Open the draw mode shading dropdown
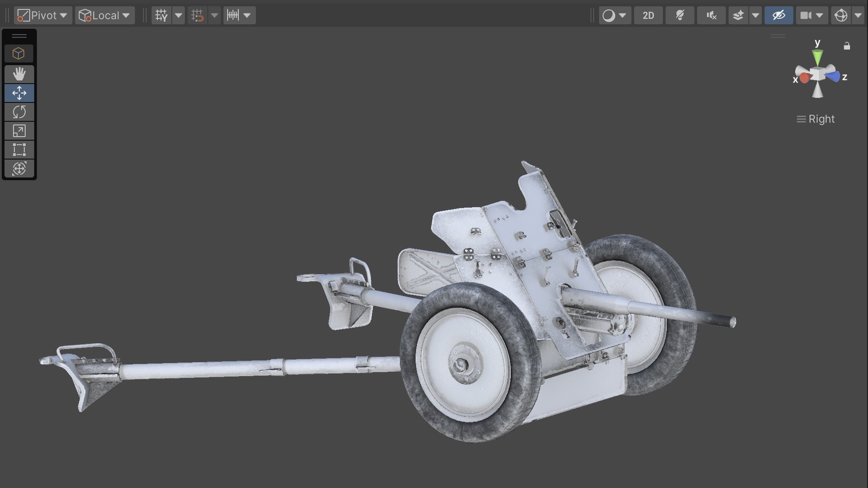 coord(615,15)
